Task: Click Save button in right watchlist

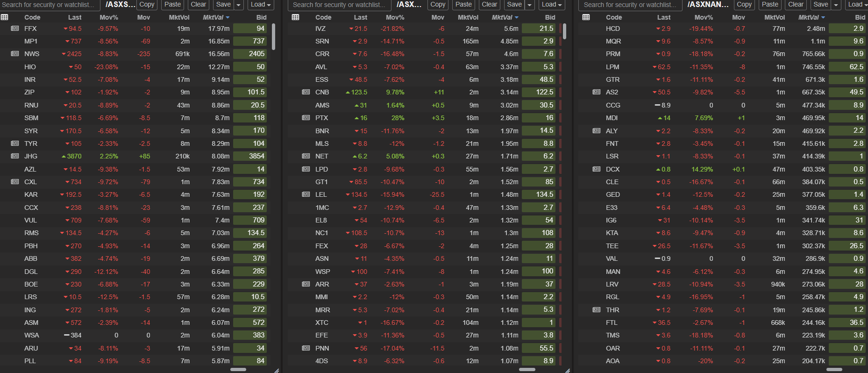Action: (820, 5)
